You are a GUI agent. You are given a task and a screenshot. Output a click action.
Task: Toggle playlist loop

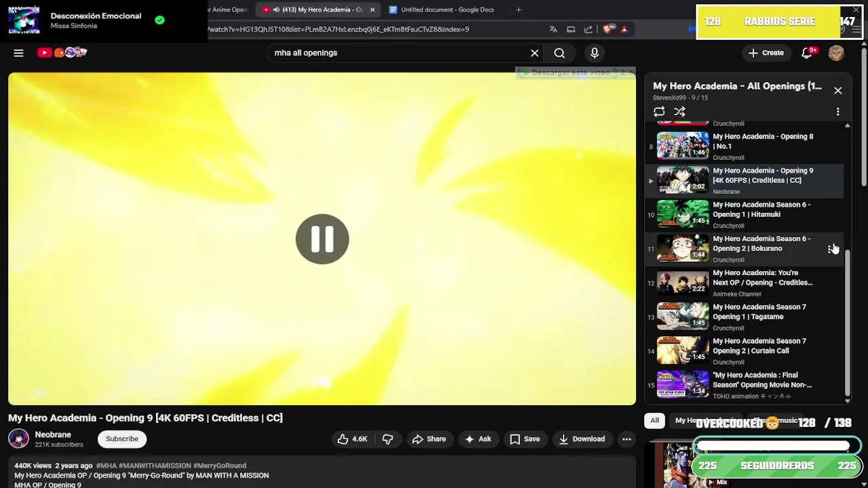pyautogui.click(x=659, y=112)
